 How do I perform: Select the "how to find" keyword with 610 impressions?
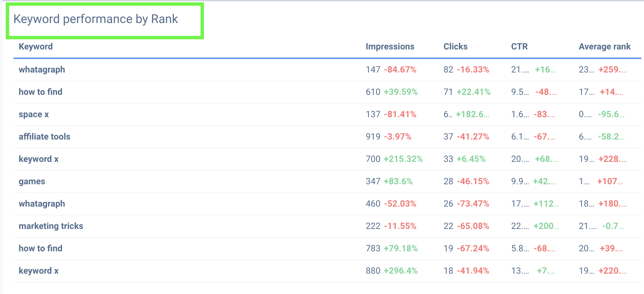click(x=41, y=92)
